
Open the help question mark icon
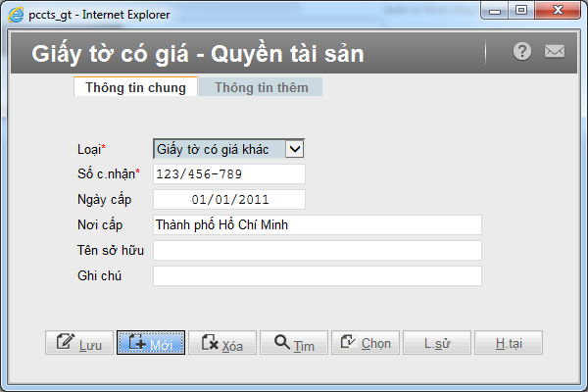(x=522, y=51)
